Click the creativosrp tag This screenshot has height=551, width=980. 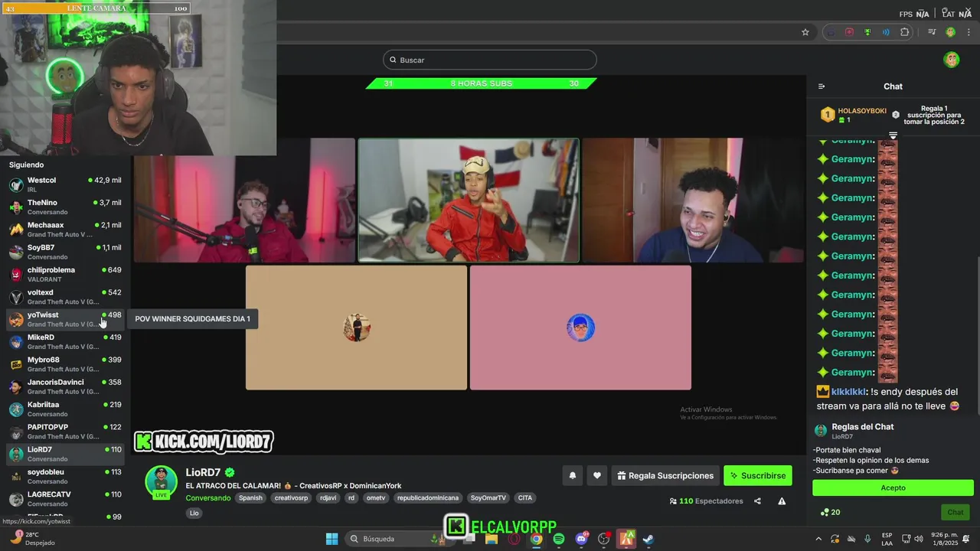click(291, 497)
